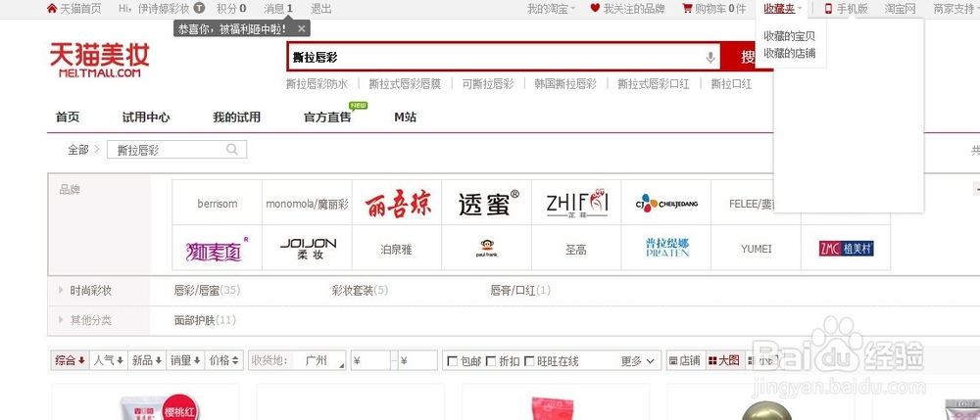
Task: Select the CJ CheilJedang brand logo
Action: pyautogui.click(x=666, y=203)
